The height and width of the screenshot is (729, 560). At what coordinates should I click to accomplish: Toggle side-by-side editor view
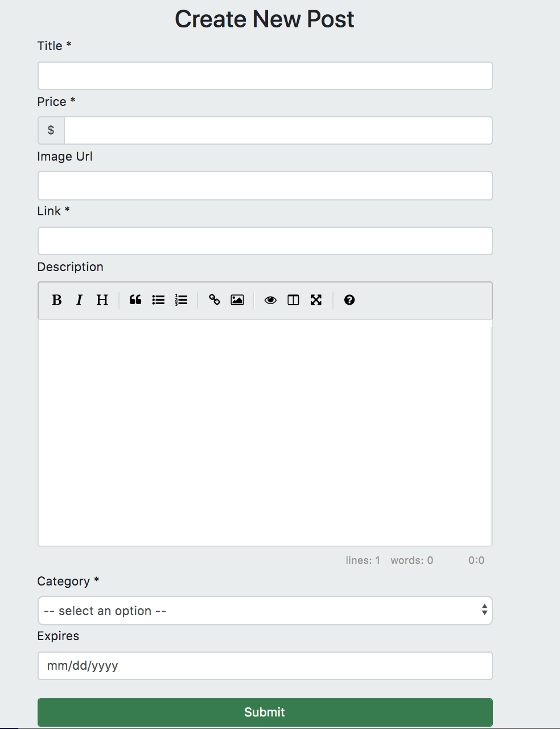pyautogui.click(x=293, y=300)
